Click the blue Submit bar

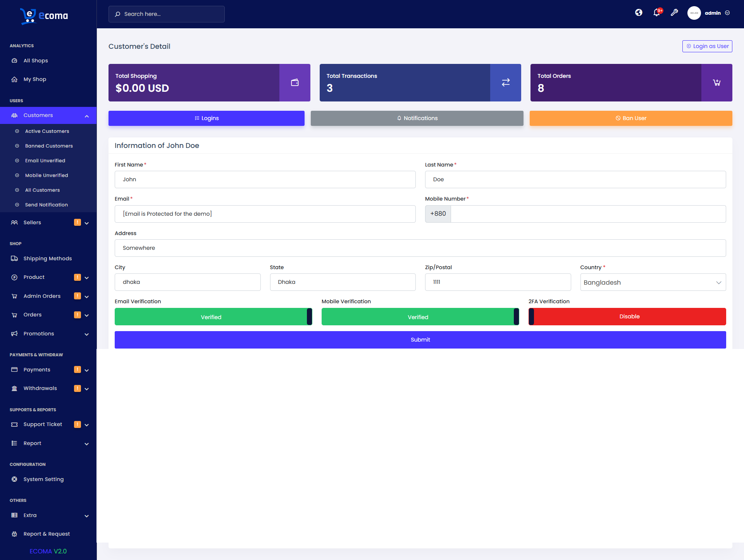point(420,340)
